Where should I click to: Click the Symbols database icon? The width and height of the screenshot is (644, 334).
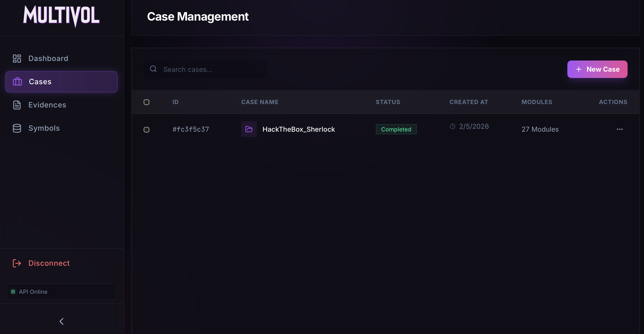17,128
